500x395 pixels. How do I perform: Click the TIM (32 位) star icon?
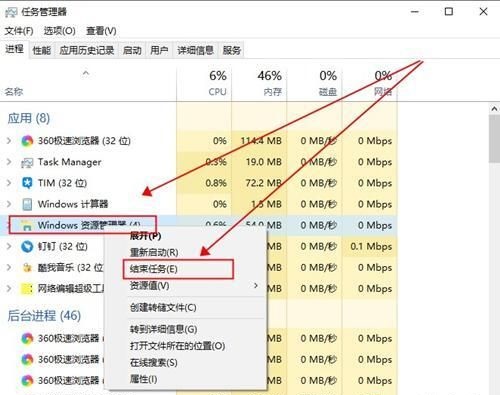27,183
